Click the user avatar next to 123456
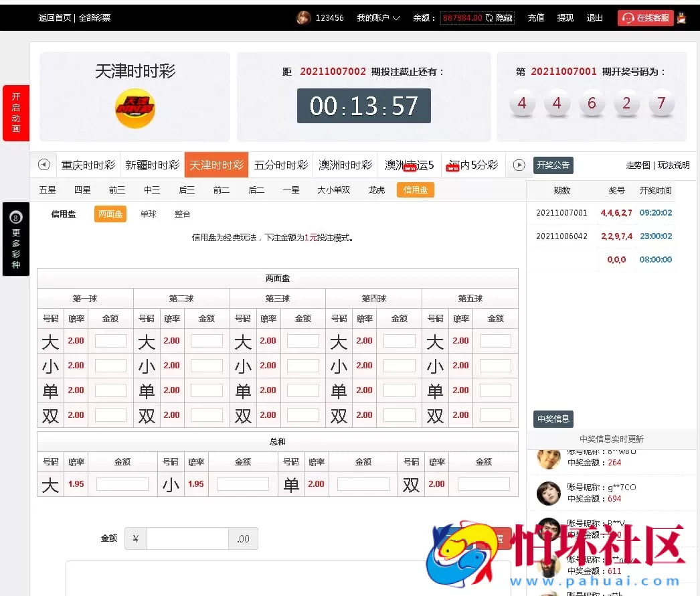Screen dimensions: 700x596 coord(303,17)
